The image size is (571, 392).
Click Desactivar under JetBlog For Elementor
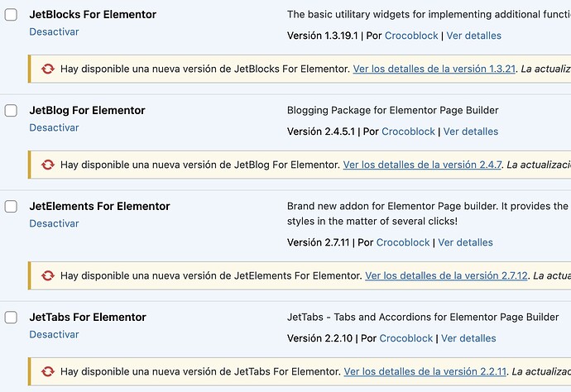[x=54, y=127]
